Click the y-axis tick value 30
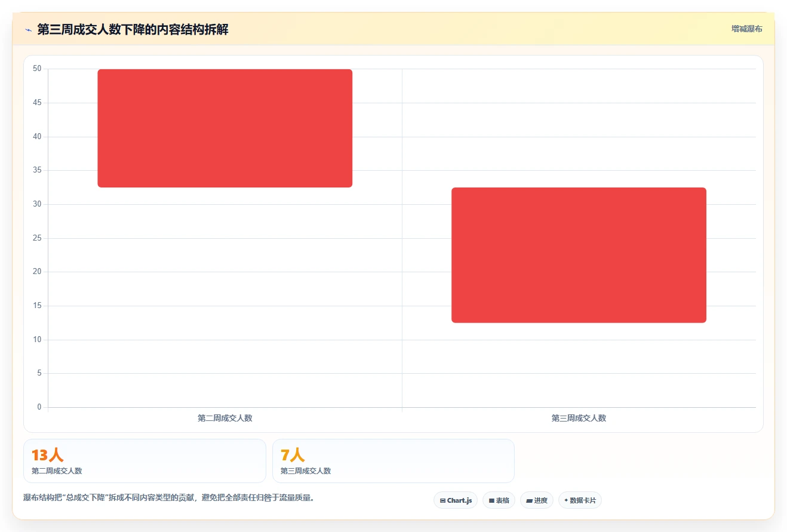 37,204
